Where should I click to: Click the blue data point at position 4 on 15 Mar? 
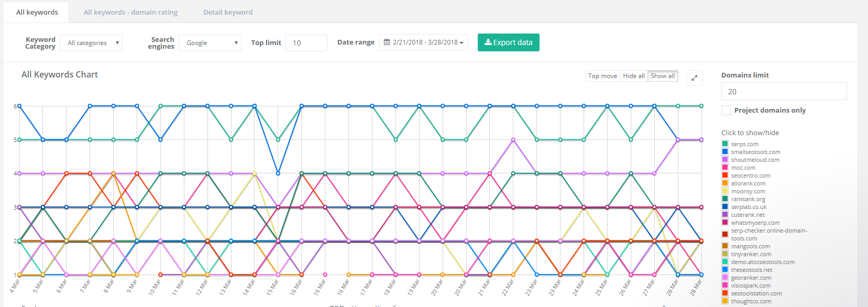pyautogui.click(x=278, y=173)
